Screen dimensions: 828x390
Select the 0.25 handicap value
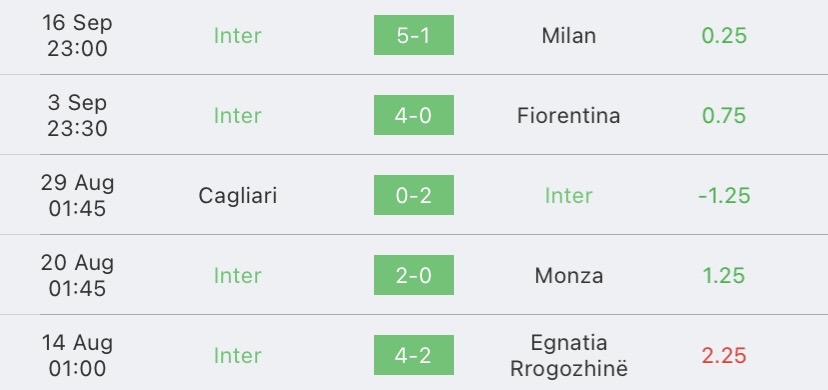click(x=724, y=35)
